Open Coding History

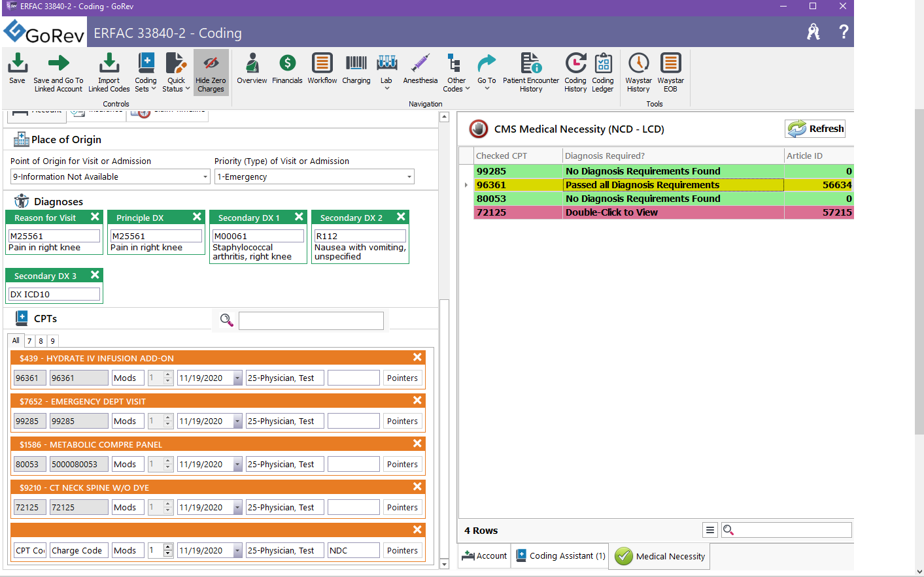(x=575, y=72)
